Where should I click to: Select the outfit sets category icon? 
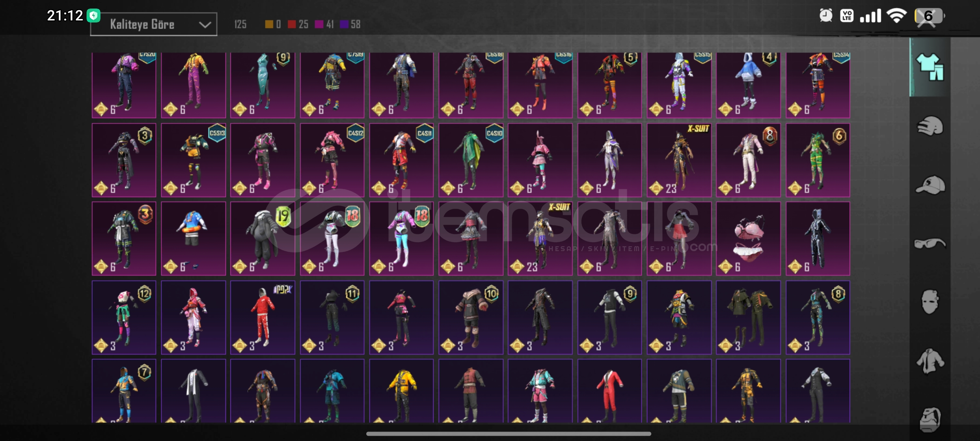coord(930,67)
